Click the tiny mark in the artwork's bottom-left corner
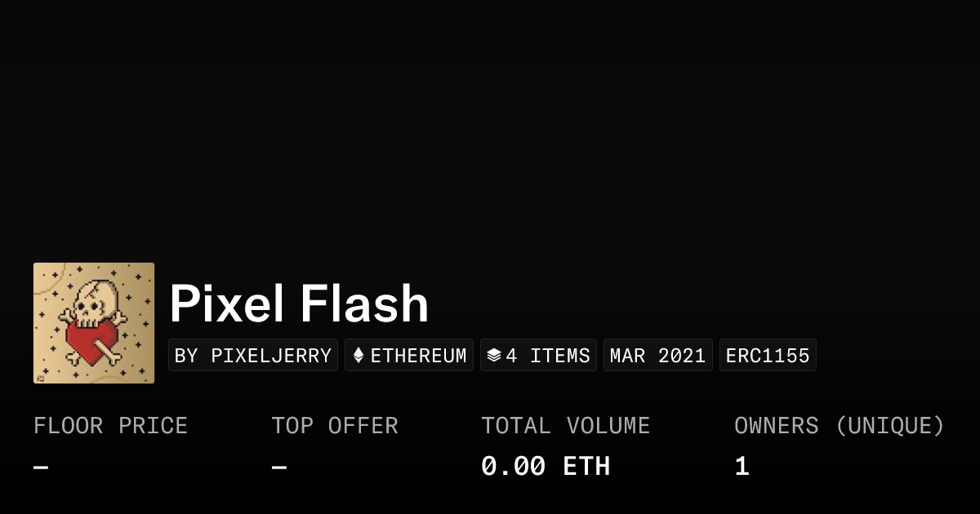Image resolution: width=980 pixels, height=514 pixels. (40, 378)
